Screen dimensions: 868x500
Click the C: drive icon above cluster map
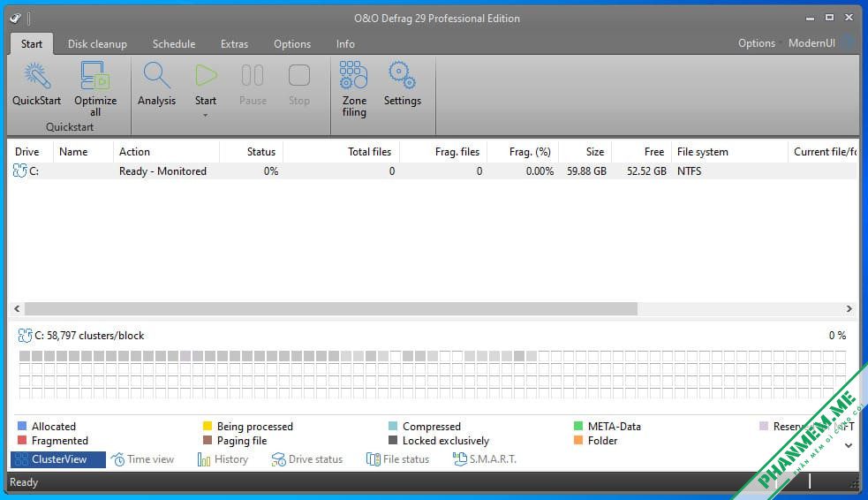[x=25, y=335]
